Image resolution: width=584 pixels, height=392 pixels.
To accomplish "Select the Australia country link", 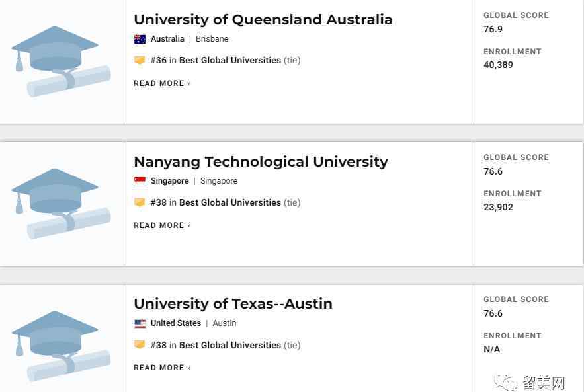I will (167, 39).
